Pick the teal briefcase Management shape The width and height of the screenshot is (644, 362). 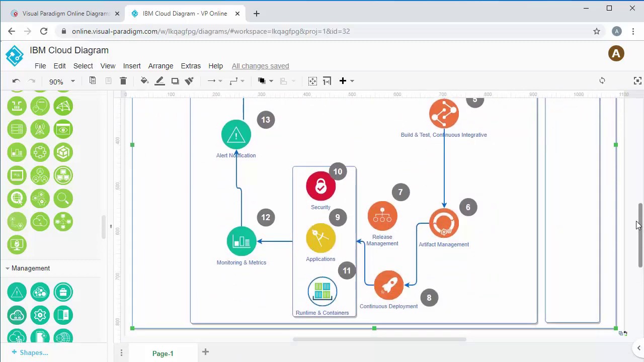(63, 292)
